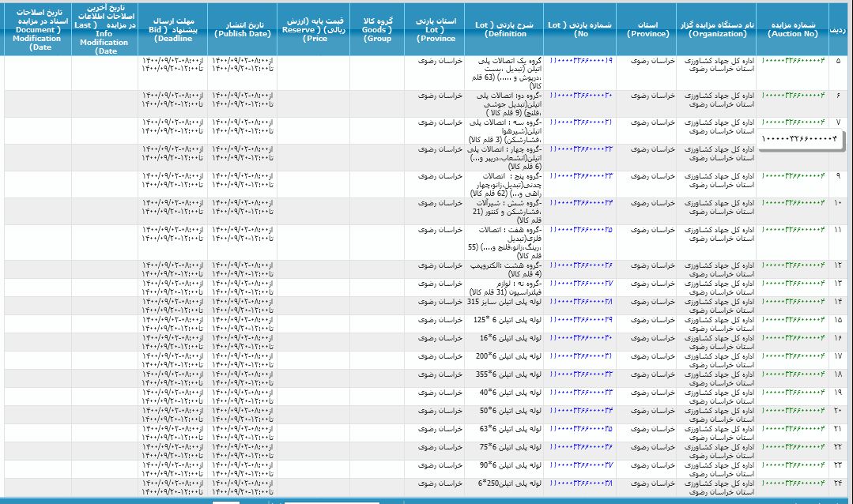Image resolution: width=853 pixels, height=504 pixels.
Task: Click the auction number link in row 5
Action: tap(793, 61)
